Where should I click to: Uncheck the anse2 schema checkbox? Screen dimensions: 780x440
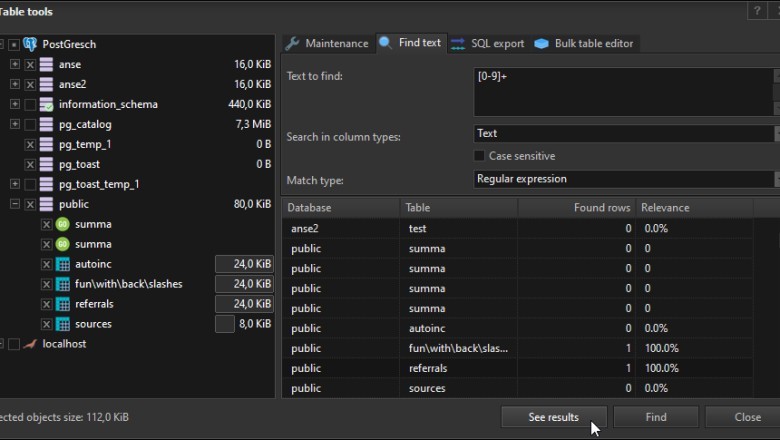click(30, 85)
